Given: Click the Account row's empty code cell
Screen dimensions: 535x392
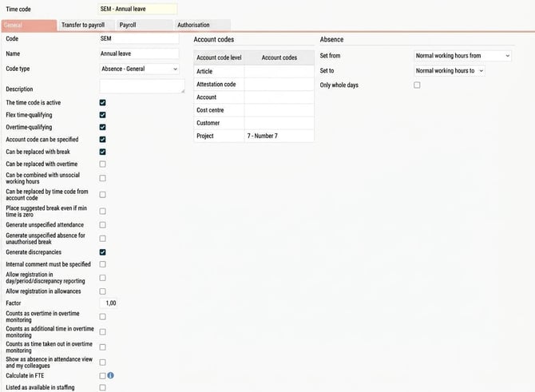Looking at the screenshot, I should [279, 97].
